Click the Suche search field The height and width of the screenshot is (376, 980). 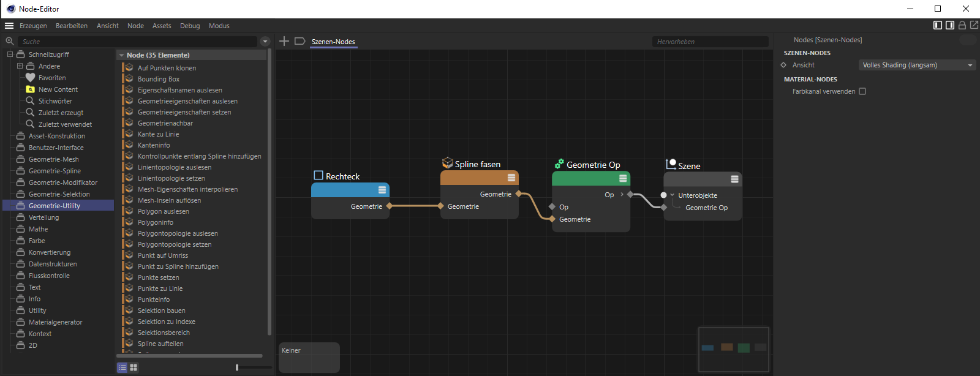[138, 42]
